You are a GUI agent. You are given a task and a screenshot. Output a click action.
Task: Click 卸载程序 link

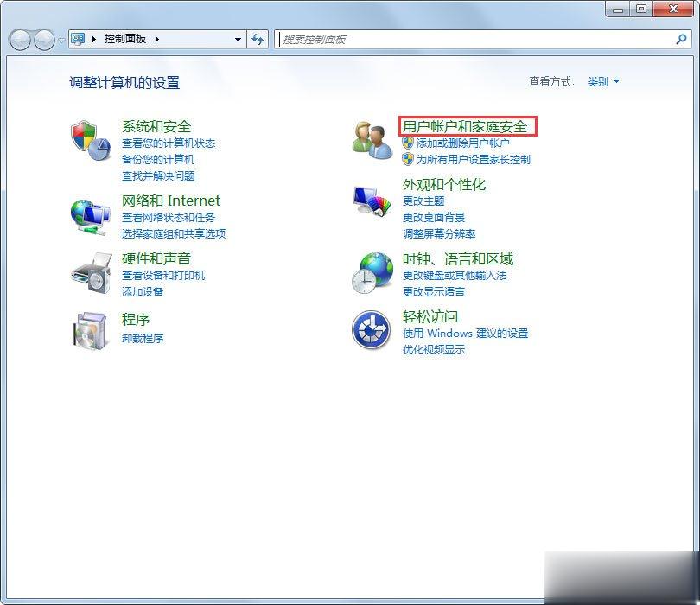click(143, 339)
